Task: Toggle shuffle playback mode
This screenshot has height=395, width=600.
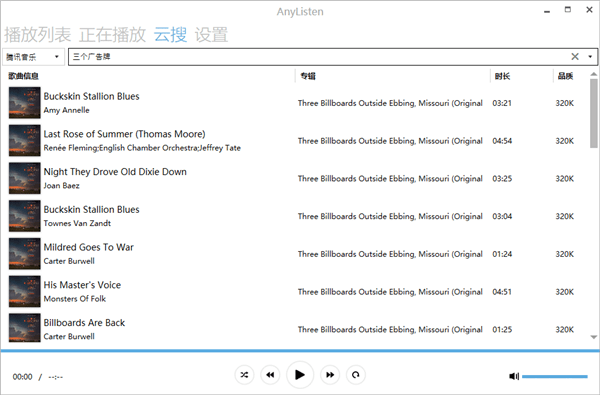Action: coord(244,375)
